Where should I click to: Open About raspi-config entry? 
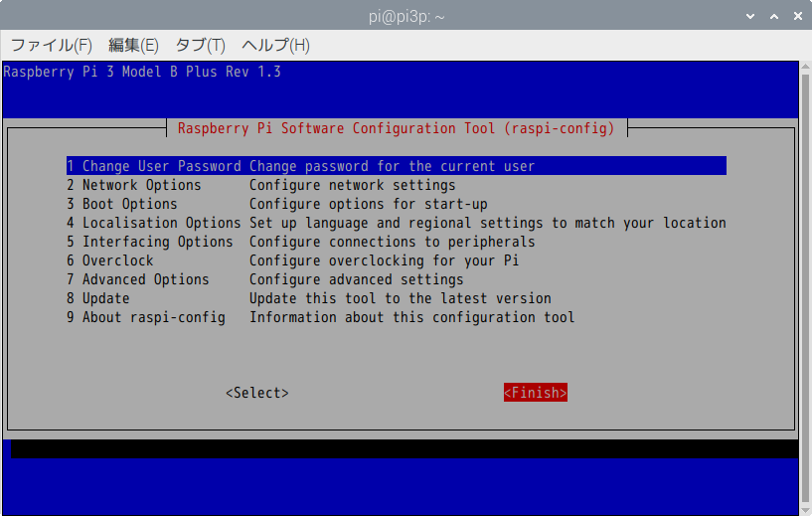tap(145, 317)
